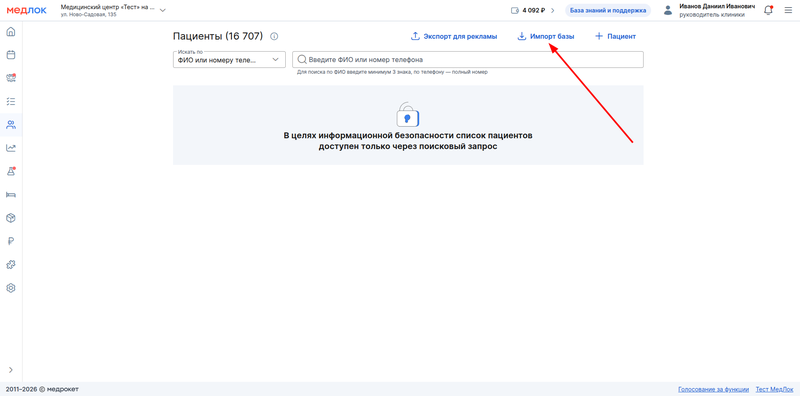Focus the ФИО или номер телефона search field
Screen dimensions: 800x396
(468, 60)
